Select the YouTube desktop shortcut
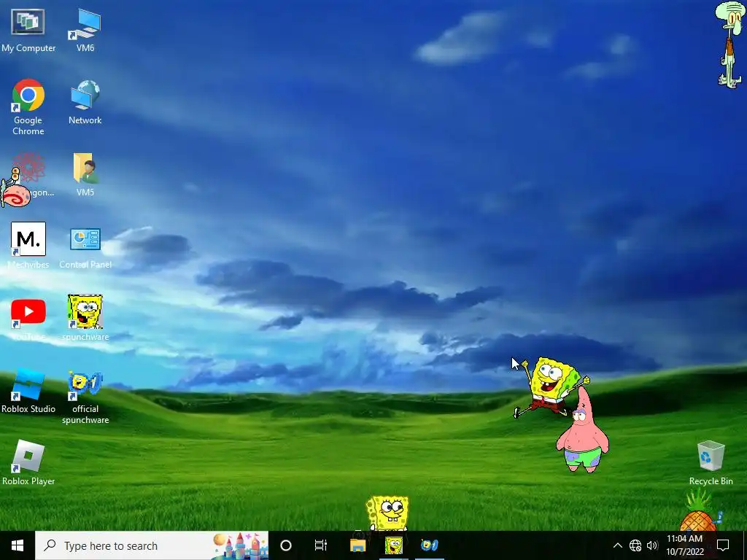Image resolution: width=747 pixels, height=560 pixels. 28,319
